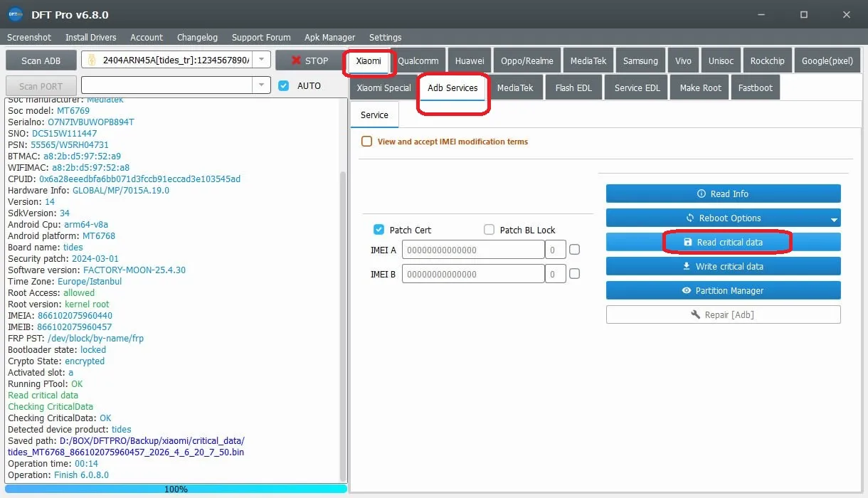The height and width of the screenshot is (498, 868).
Task: Enable View and accept IMEI modification terms
Action: [366, 142]
